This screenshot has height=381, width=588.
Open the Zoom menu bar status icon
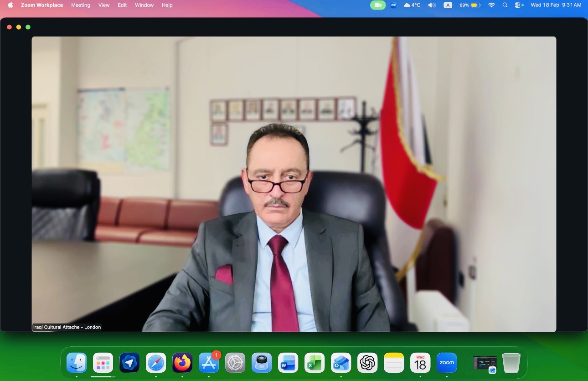click(x=393, y=5)
